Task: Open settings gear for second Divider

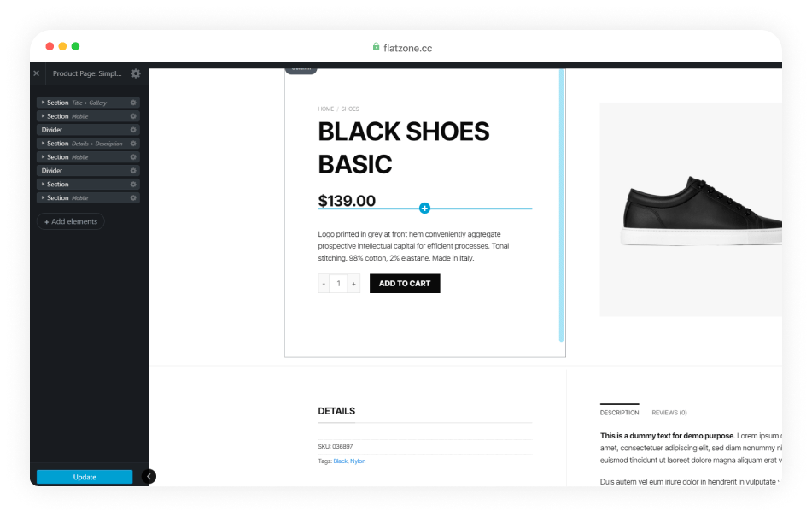Action: pos(133,170)
